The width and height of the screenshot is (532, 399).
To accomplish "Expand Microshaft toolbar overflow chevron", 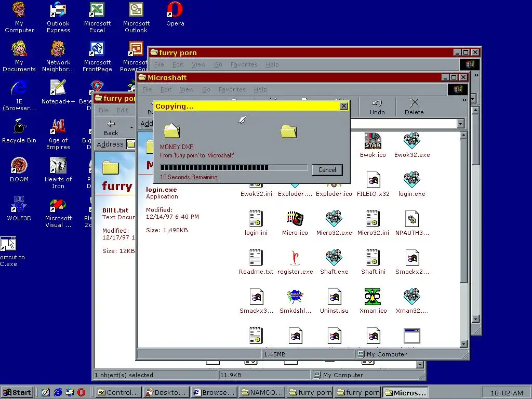I will tap(464, 100).
